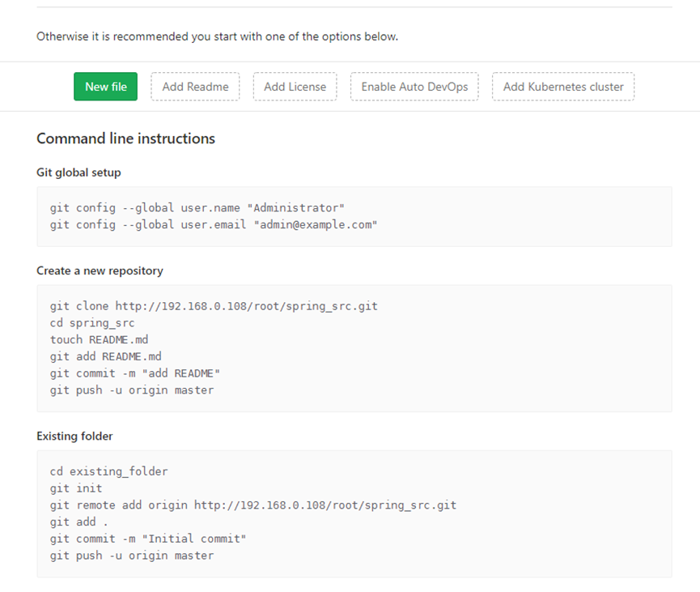Click git push line under Create a new repository

point(132,390)
